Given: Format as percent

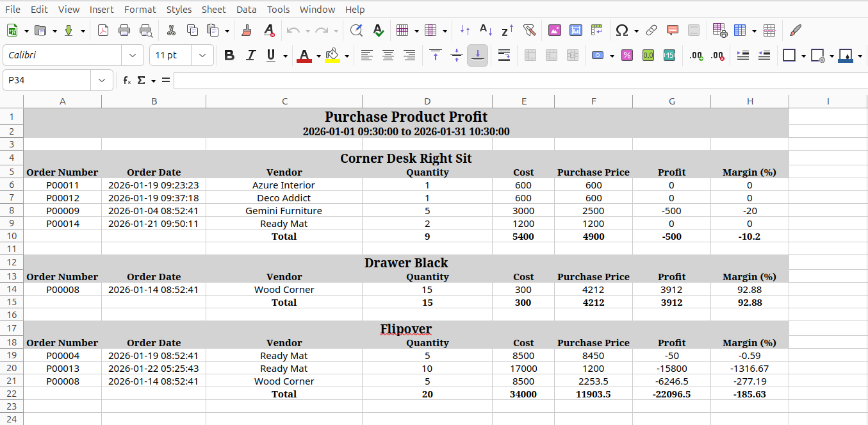Looking at the screenshot, I should click(x=627, y=55).
